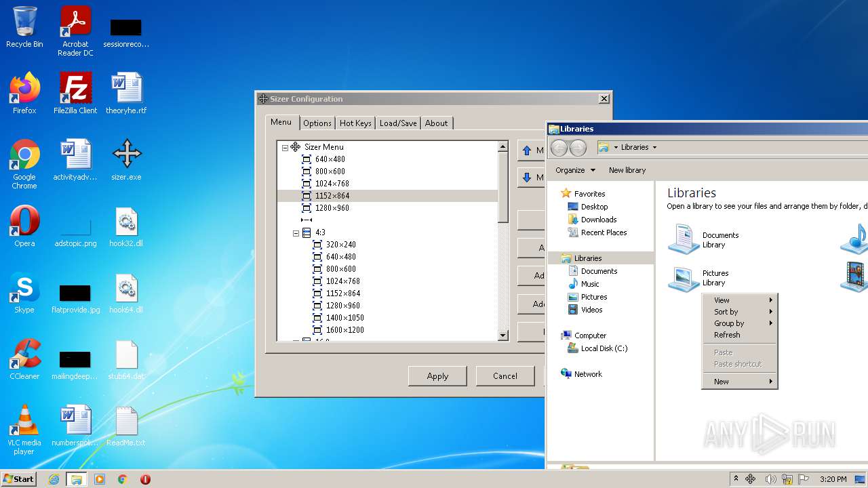Click the Back button in Libraries window
The image size is (868, 488).
click(558, 147)
